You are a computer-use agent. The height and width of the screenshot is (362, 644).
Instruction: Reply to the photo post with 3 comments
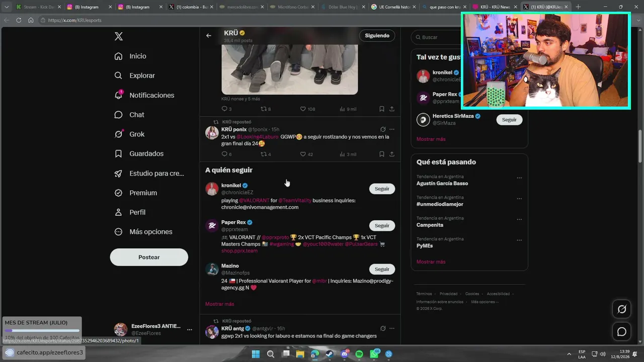[x=226, y=109]
